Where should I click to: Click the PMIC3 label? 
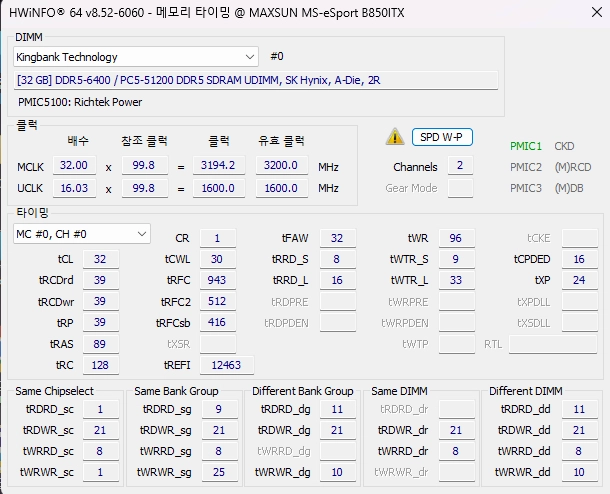pyautogui.click(x=526, y=188)
